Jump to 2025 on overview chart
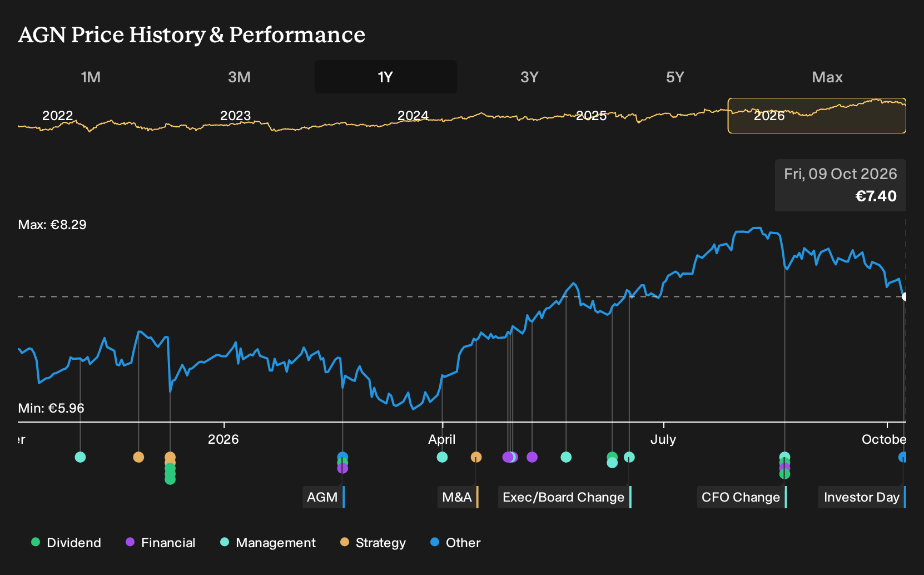This screenshot has height=575, width=924. point(591,116)
